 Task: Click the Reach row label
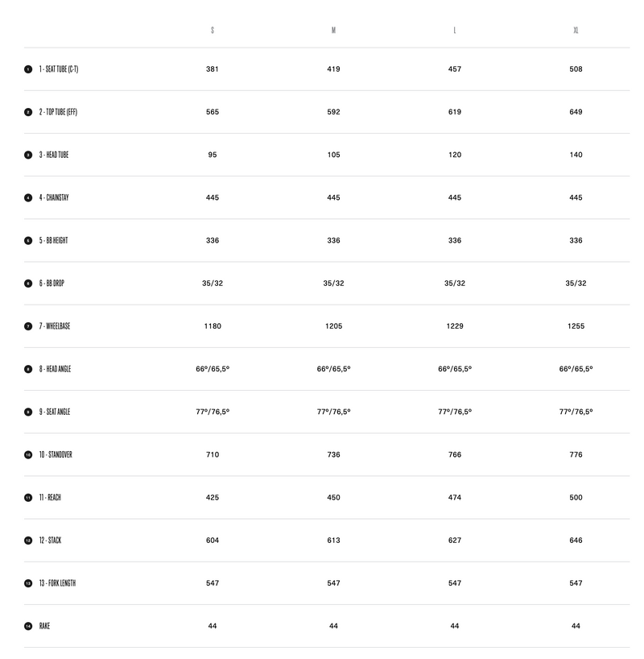50,498
